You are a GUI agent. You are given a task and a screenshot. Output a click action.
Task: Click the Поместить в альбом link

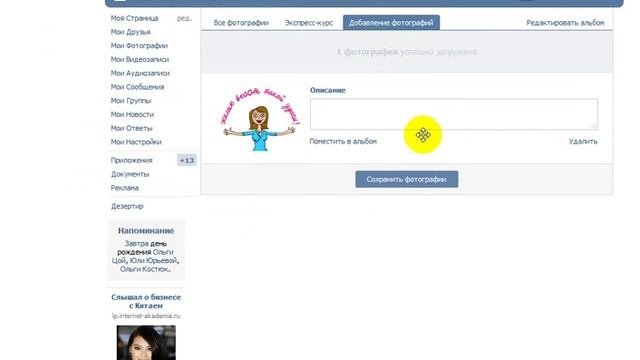[343, 141]
